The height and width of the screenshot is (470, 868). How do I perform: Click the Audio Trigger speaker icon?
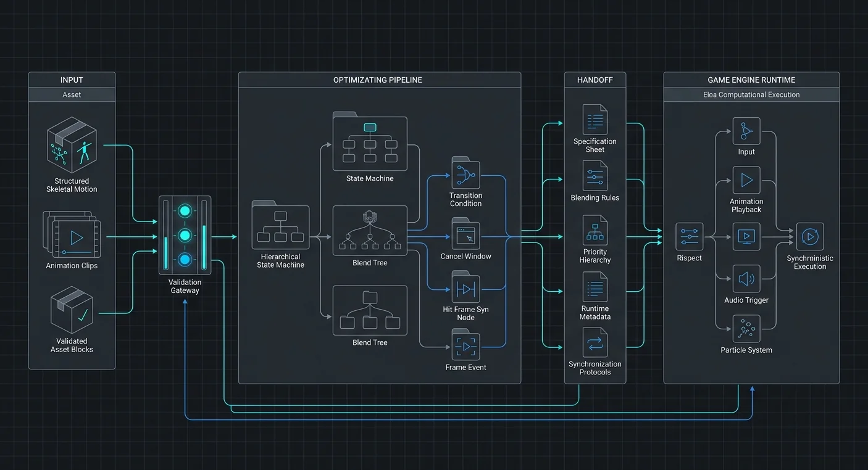click(746, 279)
